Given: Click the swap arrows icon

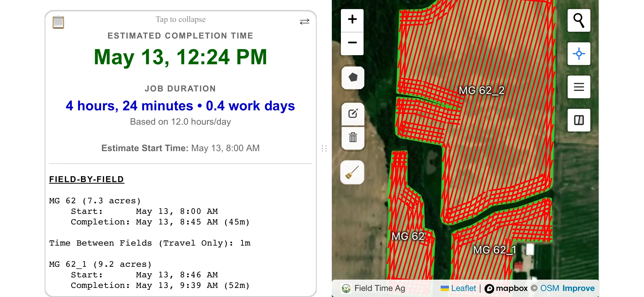Looking at the screenshot, I should 305,22.
